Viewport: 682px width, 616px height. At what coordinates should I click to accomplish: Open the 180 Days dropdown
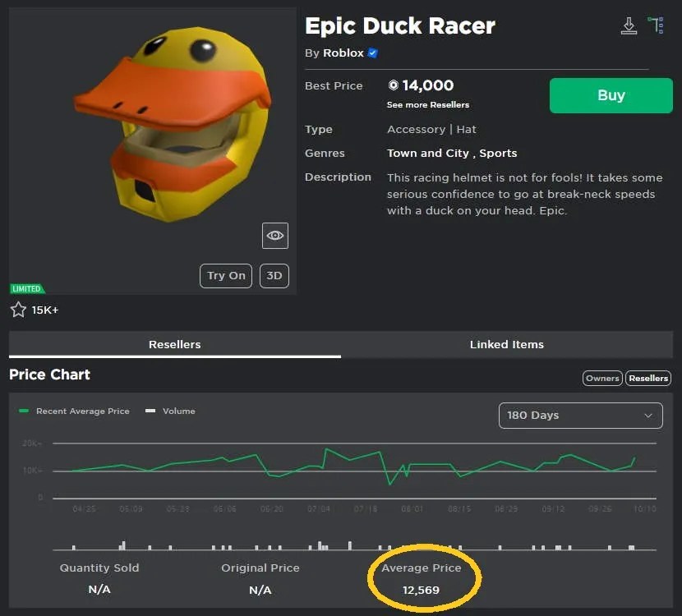581,415
